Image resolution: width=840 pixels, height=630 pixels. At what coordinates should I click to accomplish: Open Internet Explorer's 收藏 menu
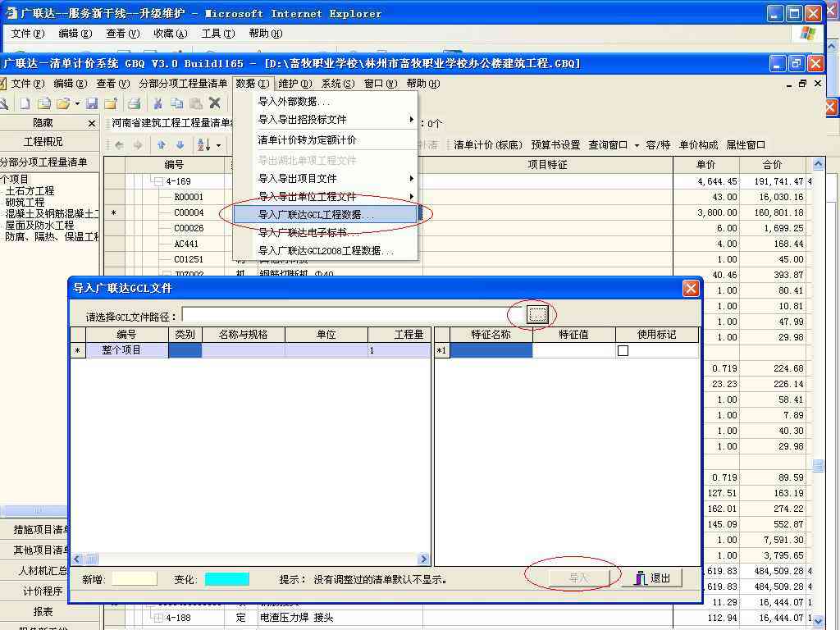coord(171,34)
